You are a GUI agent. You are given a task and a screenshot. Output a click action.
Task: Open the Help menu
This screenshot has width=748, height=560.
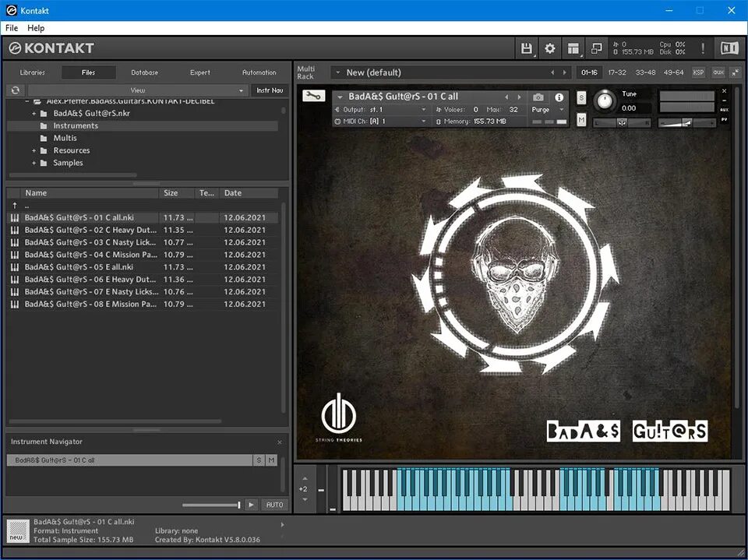(36, 28)
